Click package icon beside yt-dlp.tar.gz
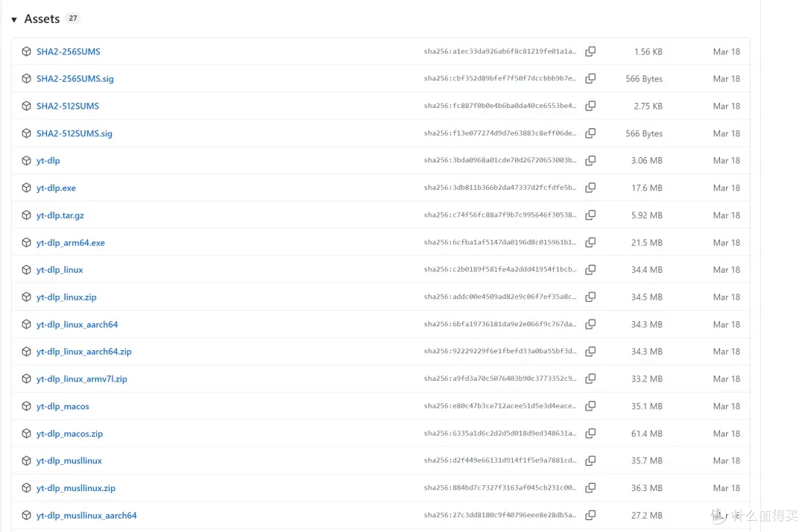Viewport: 805px width, 532px height. coord(27,215)
